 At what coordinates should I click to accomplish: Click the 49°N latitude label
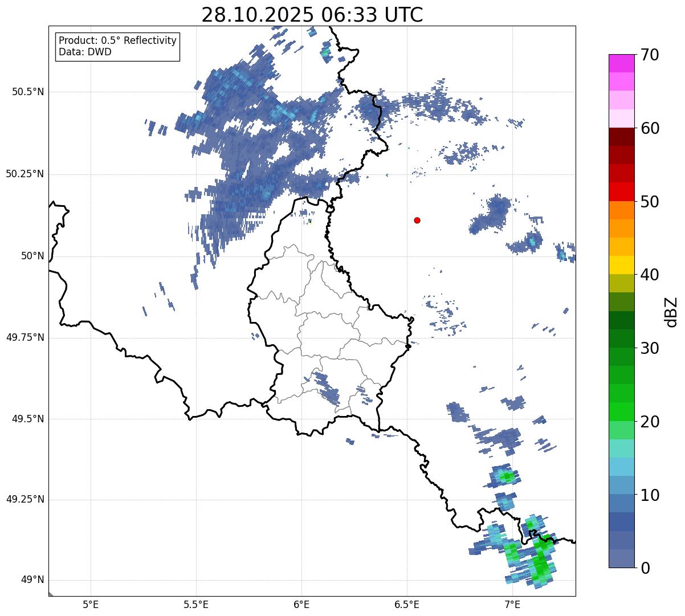click(32, 580)
